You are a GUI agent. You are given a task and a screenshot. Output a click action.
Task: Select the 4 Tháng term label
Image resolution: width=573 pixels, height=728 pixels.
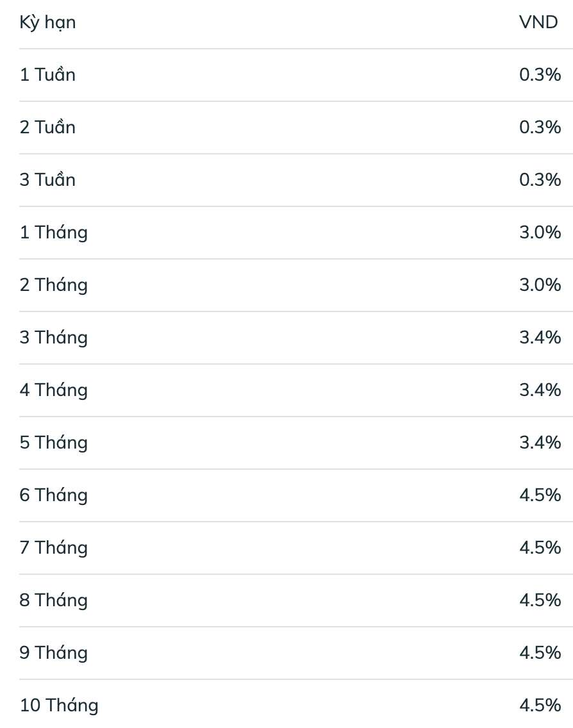point(54,390)
